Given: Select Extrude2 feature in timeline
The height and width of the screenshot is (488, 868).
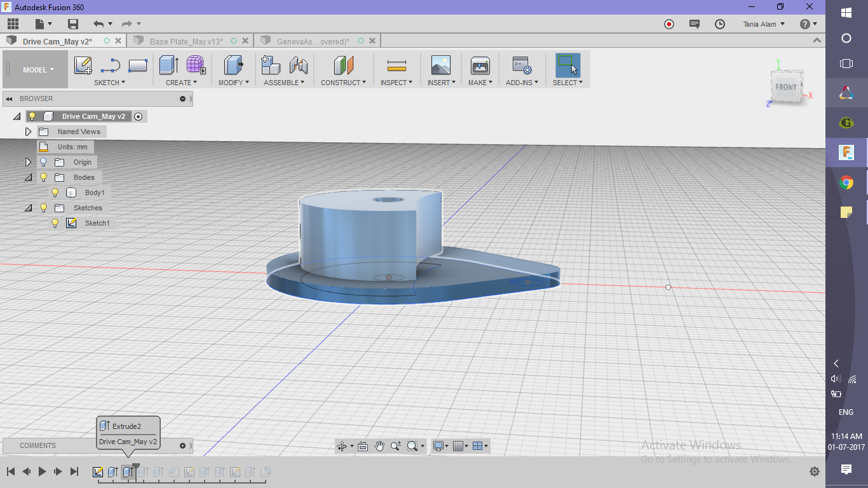Looking at the screenshot, I should [x=128, y=472].
